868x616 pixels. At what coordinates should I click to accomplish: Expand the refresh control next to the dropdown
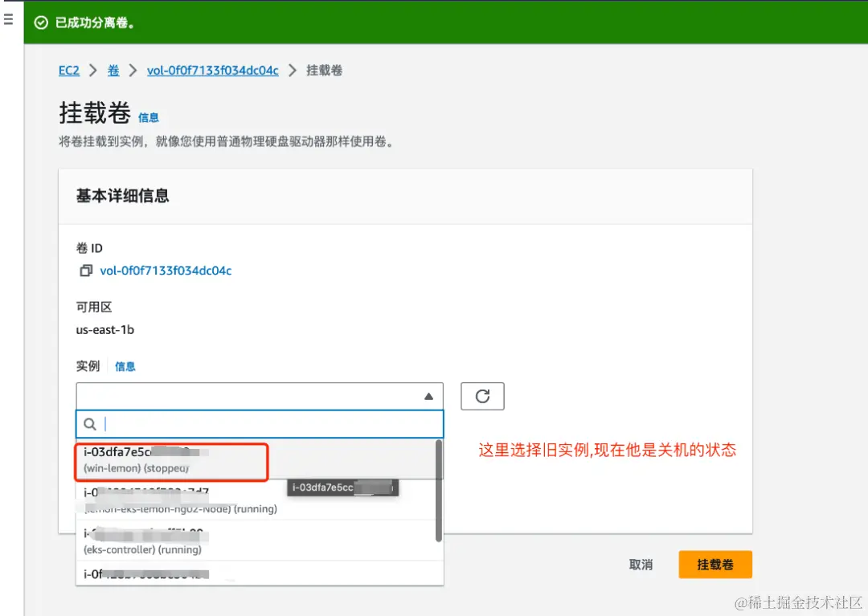click(x=482, y=396)
